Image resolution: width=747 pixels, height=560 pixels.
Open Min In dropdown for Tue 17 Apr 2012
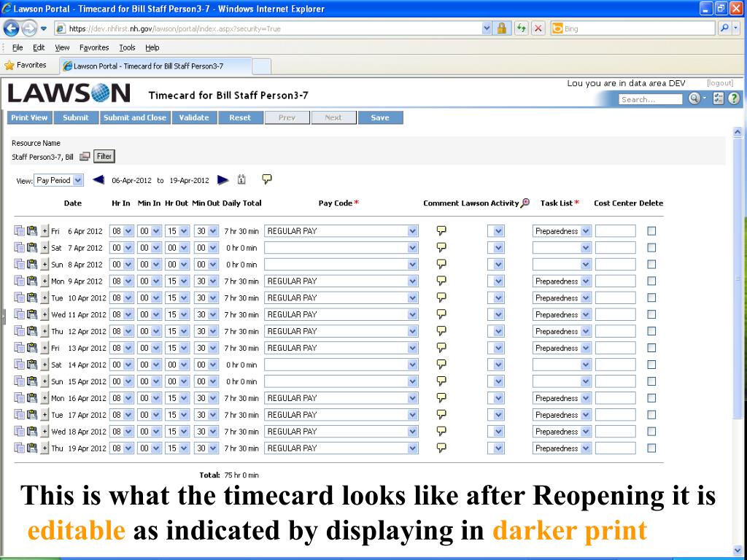click(x=150, y=415)
